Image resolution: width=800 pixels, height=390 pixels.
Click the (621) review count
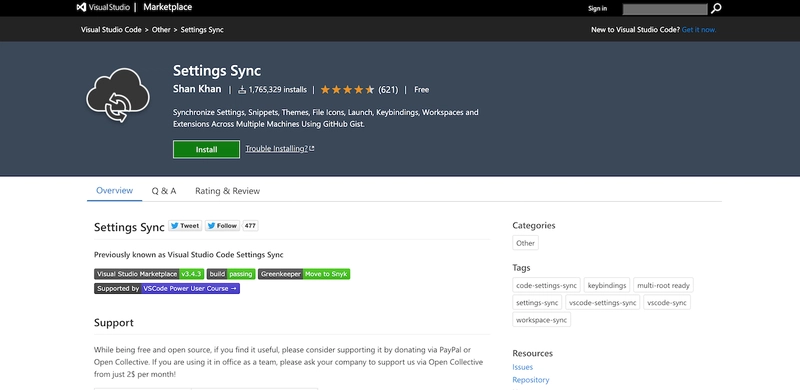[x=388, y=90]
